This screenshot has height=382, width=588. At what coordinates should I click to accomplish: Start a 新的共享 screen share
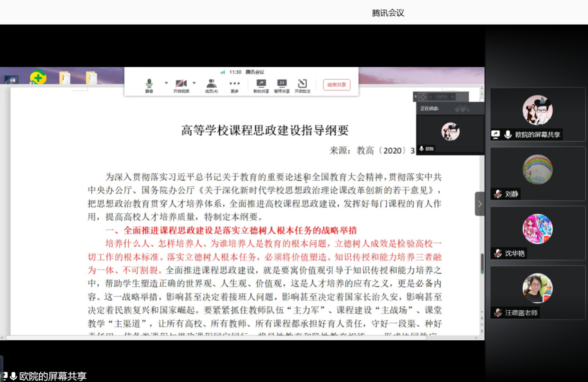point(261,85)
